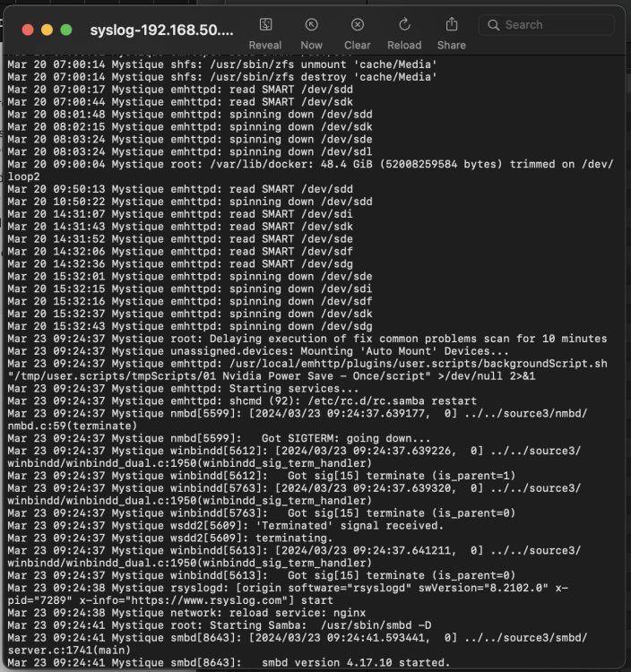Zoom the window with green button
The height and width of the screenshot is (672, 631).
click(x=66, y=30)
